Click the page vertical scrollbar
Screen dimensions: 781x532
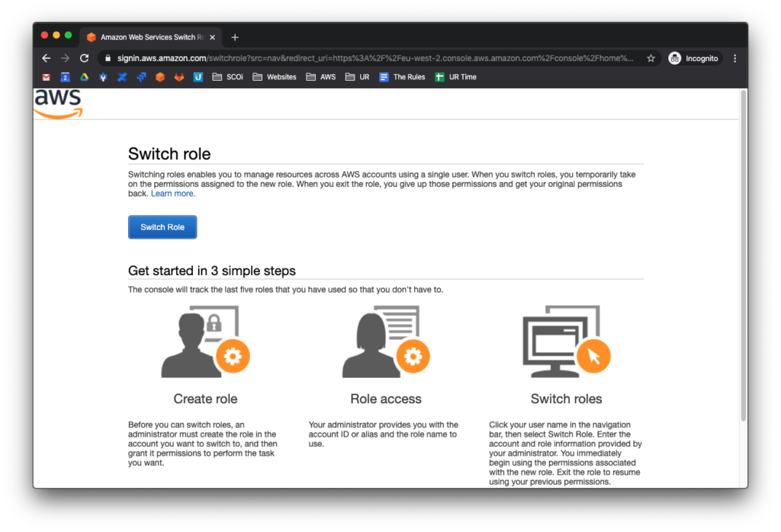744,255
